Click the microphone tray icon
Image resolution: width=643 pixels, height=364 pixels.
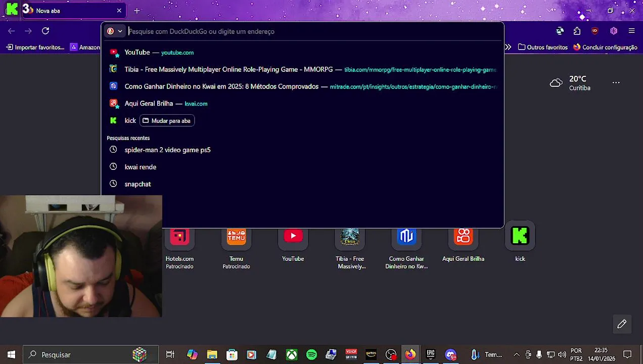(x=539, y=354)
